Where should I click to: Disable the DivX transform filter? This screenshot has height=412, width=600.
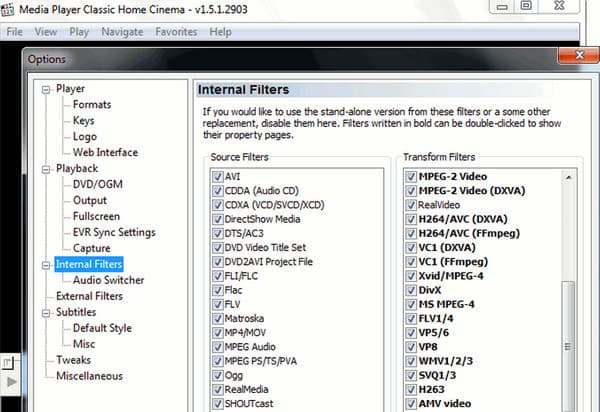(411, 290)
